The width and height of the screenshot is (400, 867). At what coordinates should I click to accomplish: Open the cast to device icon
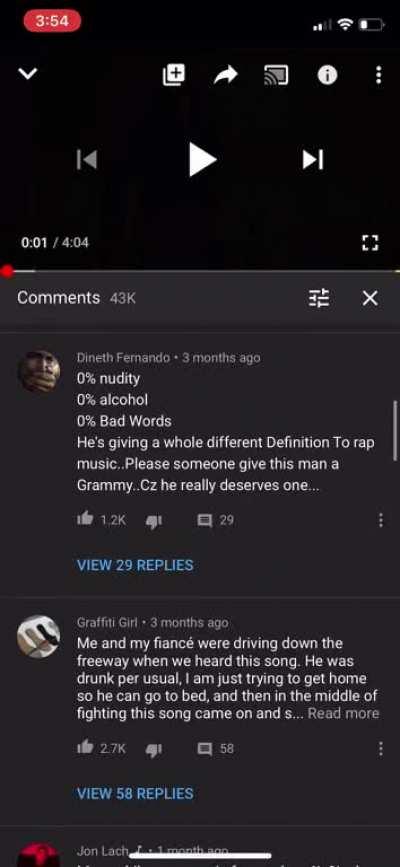(276, 75)
